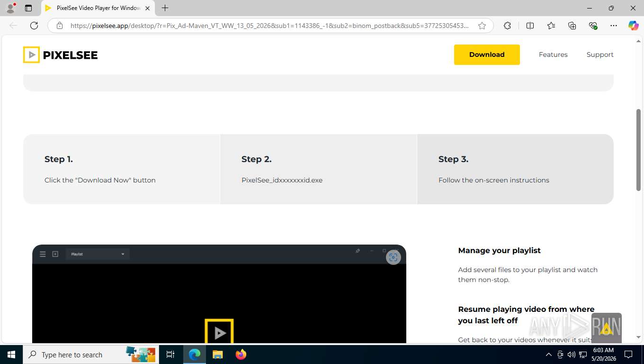The height and width of the screenshot is (364, 644).
Task: Expand the Playlist dropdown in player
Action: pos(98,254)
